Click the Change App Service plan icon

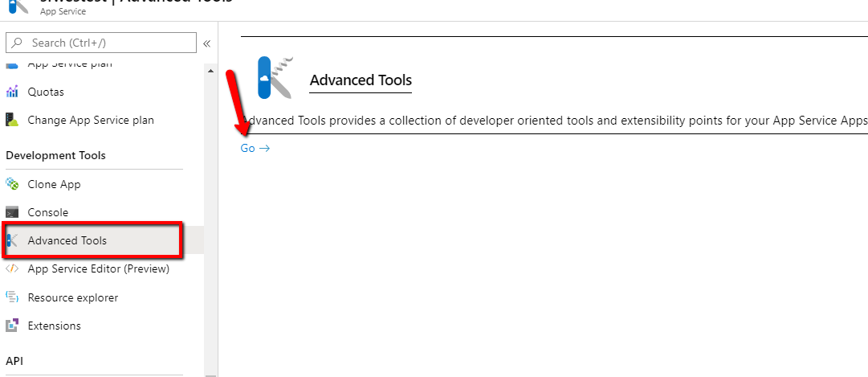(12, 120)
